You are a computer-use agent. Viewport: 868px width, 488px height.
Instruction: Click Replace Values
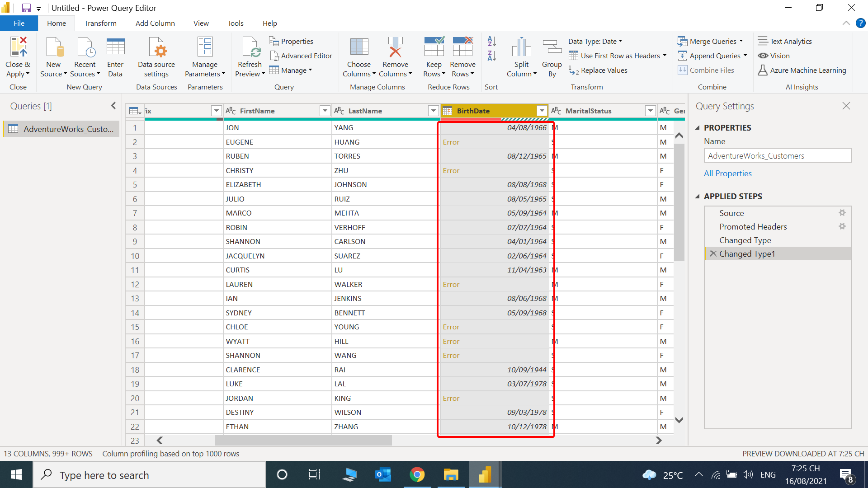point(598,70)
